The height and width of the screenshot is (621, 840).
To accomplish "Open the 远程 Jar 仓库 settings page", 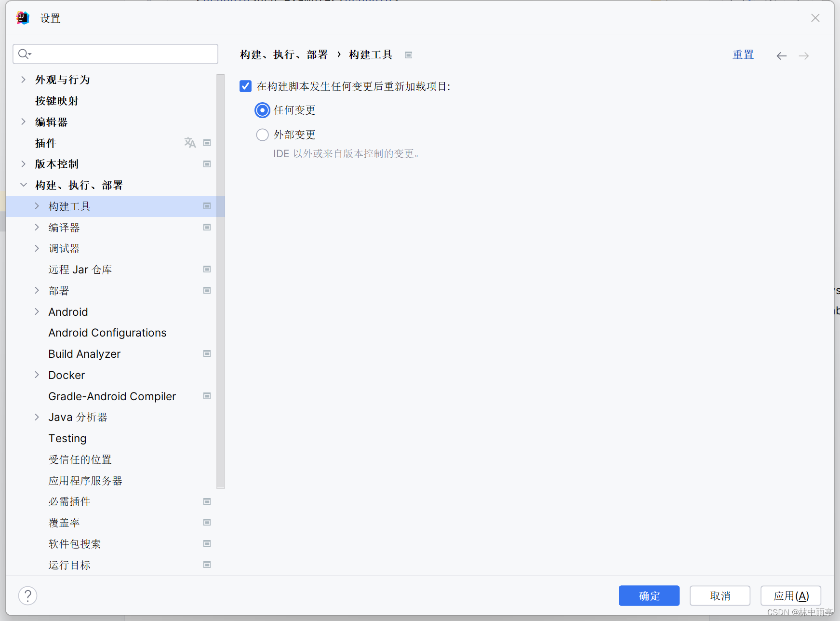I will click(80, 270).
